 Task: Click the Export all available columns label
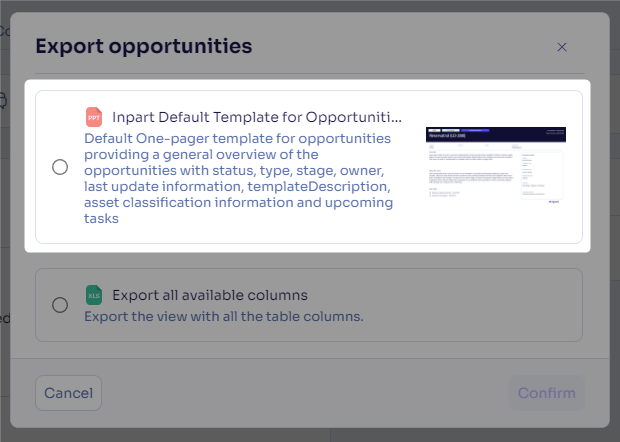210,295
